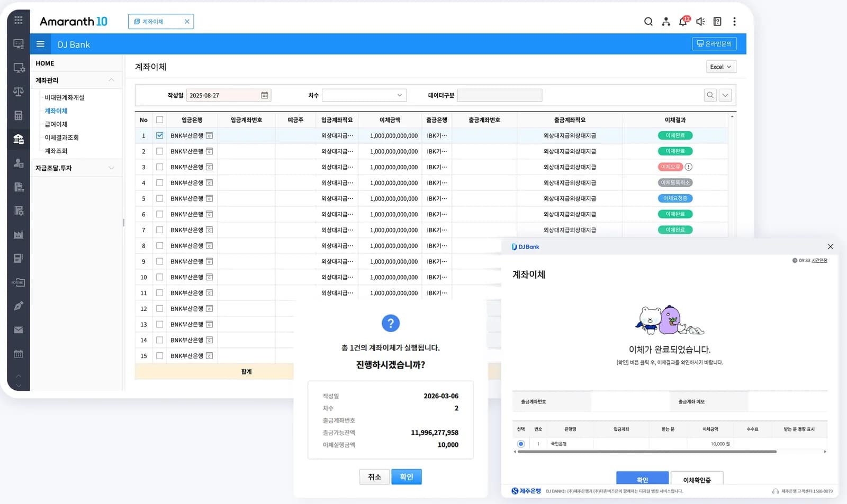
Task: Open 비대면계좌개설 in side menu
Action: point(65,98)
